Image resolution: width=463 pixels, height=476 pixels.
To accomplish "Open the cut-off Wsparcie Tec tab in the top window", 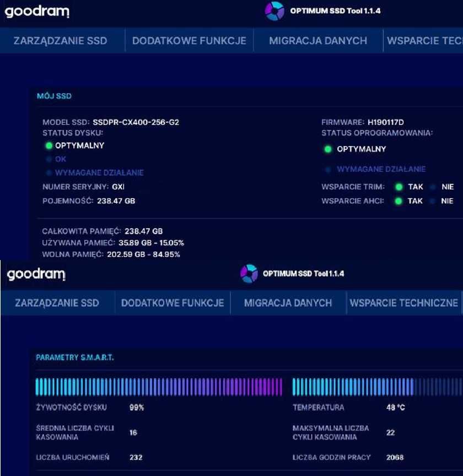I will point(423,41).
